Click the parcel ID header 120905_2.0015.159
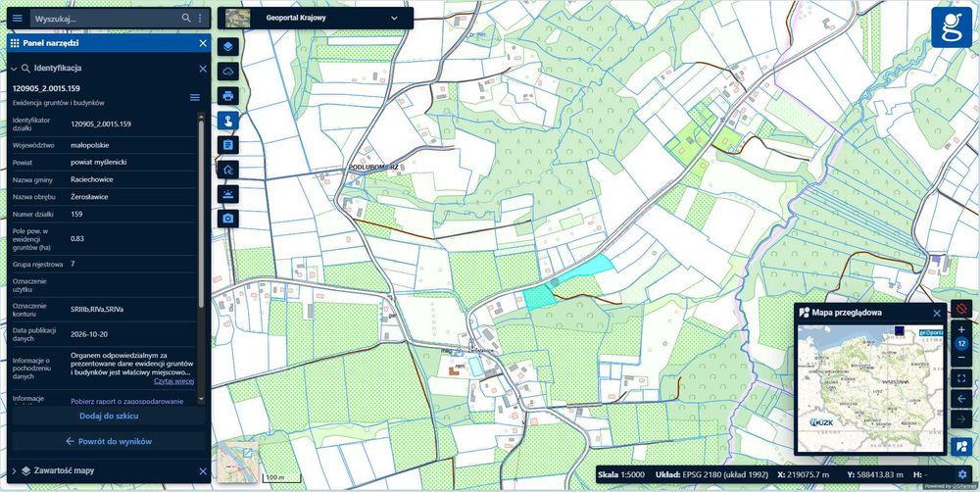Image resolution: width=980 pixels, height=492 pixels. click(x=46, y=89)
